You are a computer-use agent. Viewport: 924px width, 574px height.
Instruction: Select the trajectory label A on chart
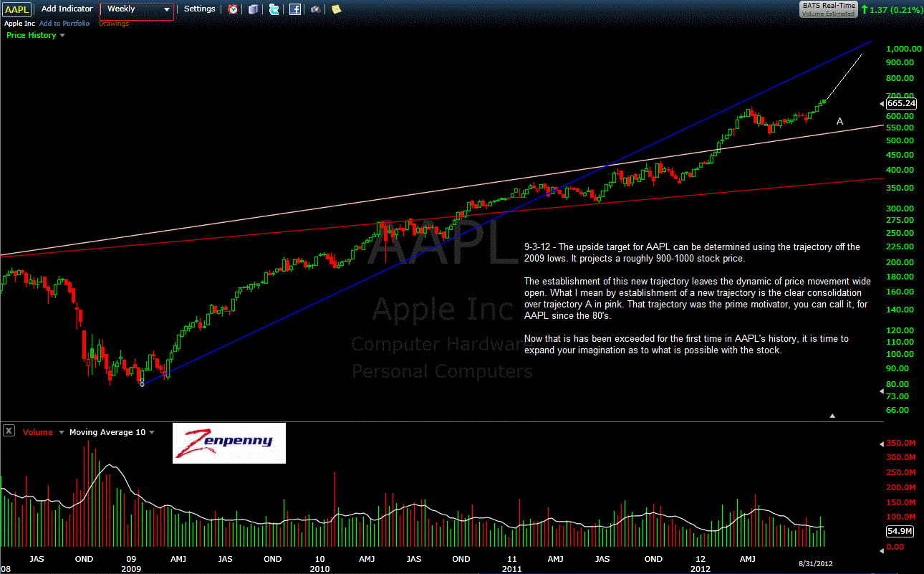840,122
